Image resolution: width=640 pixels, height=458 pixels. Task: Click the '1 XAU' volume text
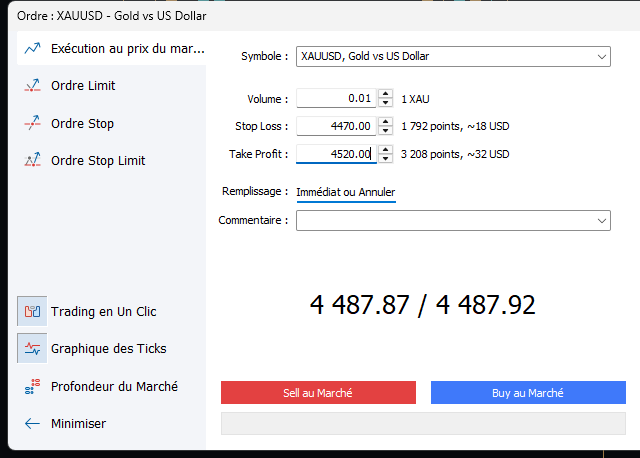click(x=415, y=99)
